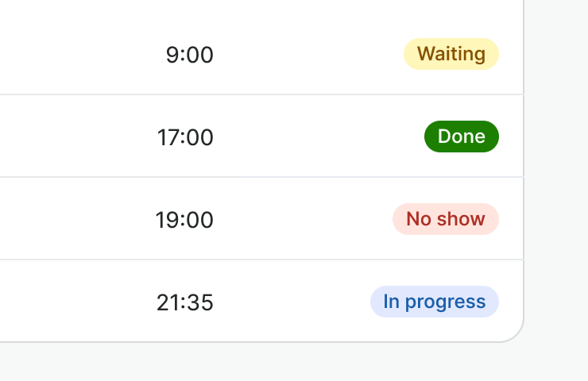The image size is (588, 381).
Task: Click the green Done status badge
Action: (x=462, y=137)
